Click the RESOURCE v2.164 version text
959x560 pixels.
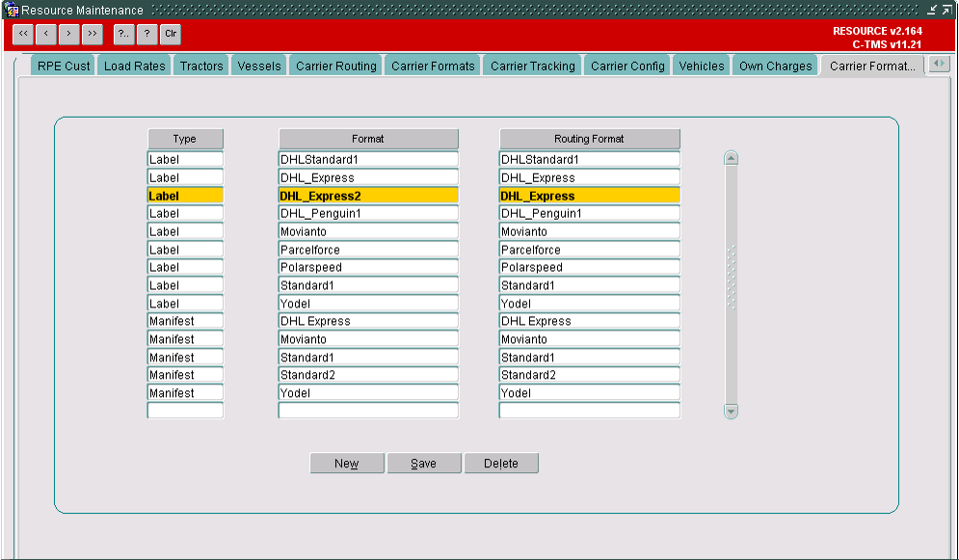coord(877,31)
